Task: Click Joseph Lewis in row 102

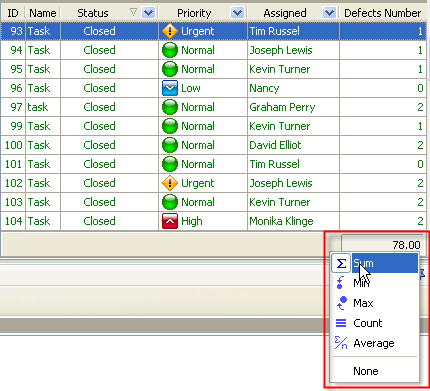Action: click(x=281, y=183)
